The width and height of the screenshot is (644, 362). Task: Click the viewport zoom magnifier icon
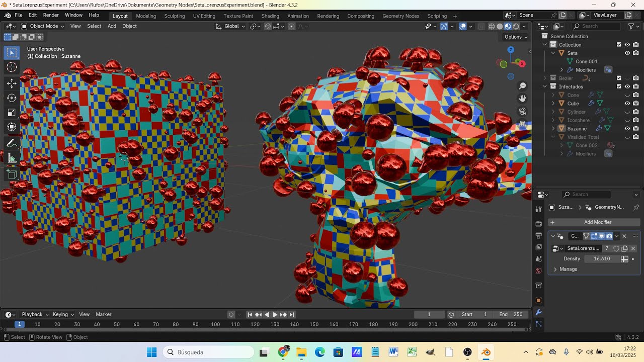(523, 86)
